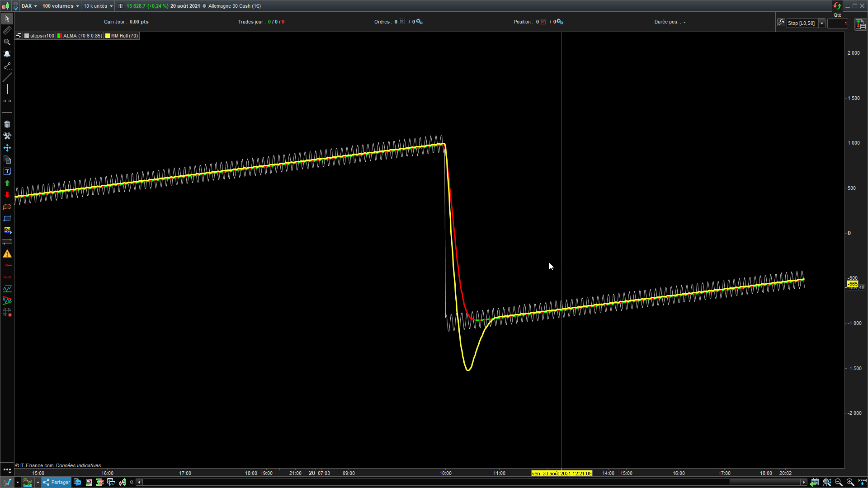This screenshot has width=868, height=488.
Task: Click the instrument info 'i' button
Action: point(121,6)
